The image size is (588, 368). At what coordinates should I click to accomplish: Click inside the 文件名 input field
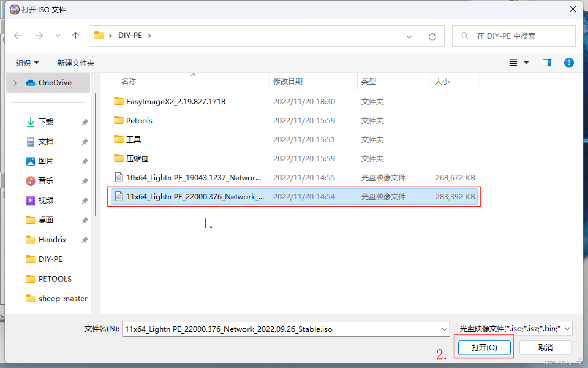276,329
